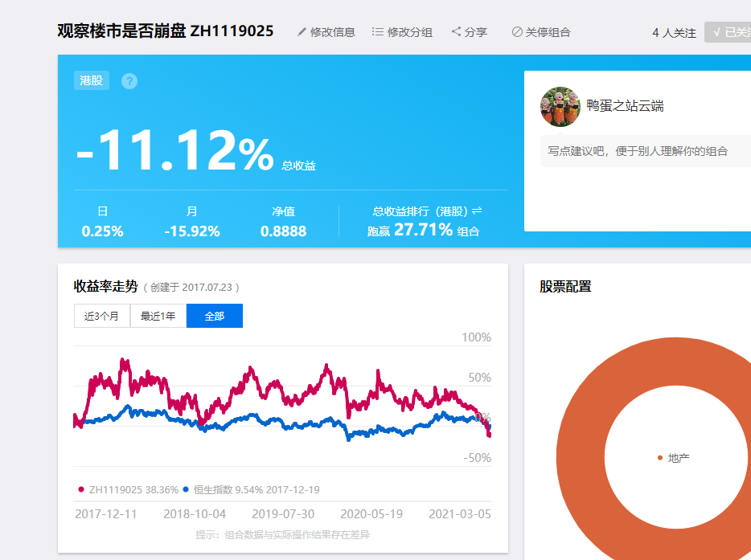Click the orange 地产 donut chart ring
The width and height of the screenshot is (751, 560).
tap(581, 458)
